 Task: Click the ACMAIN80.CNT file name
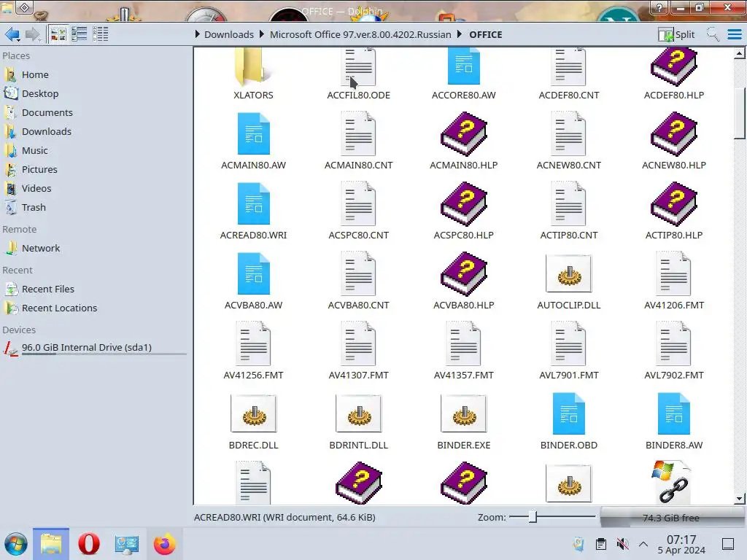359,166
